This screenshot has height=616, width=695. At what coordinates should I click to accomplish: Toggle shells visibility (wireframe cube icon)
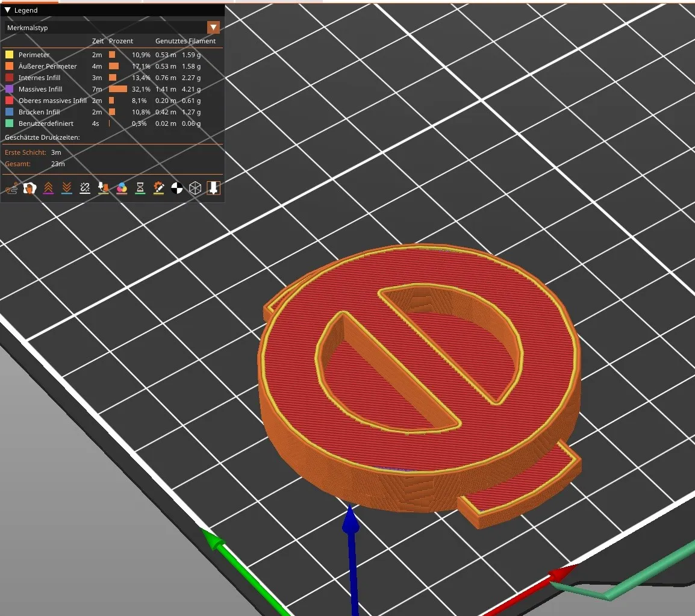pyautogui.click(x=195, y=188)
